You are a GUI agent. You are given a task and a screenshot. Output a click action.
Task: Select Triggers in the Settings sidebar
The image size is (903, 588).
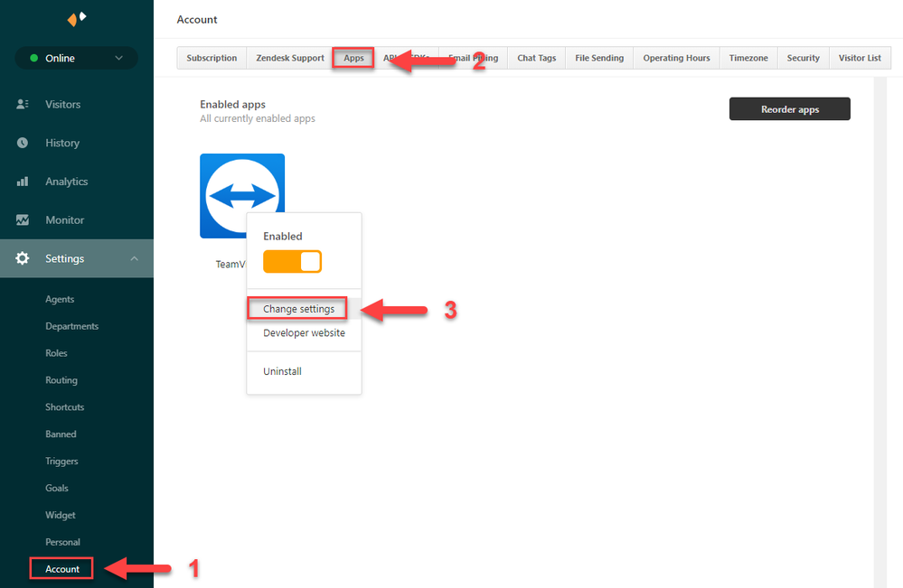(x=61, y=461)
